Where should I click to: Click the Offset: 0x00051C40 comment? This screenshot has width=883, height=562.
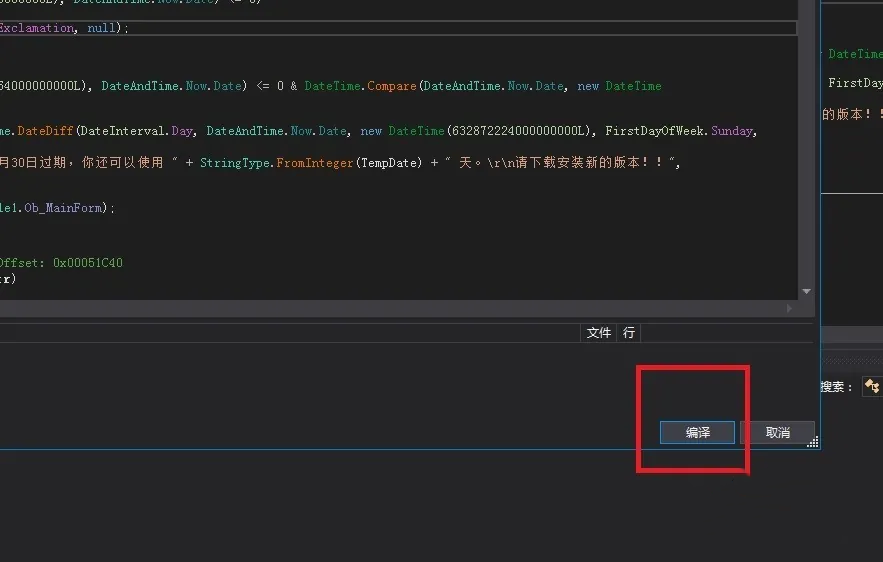(60, 263)
